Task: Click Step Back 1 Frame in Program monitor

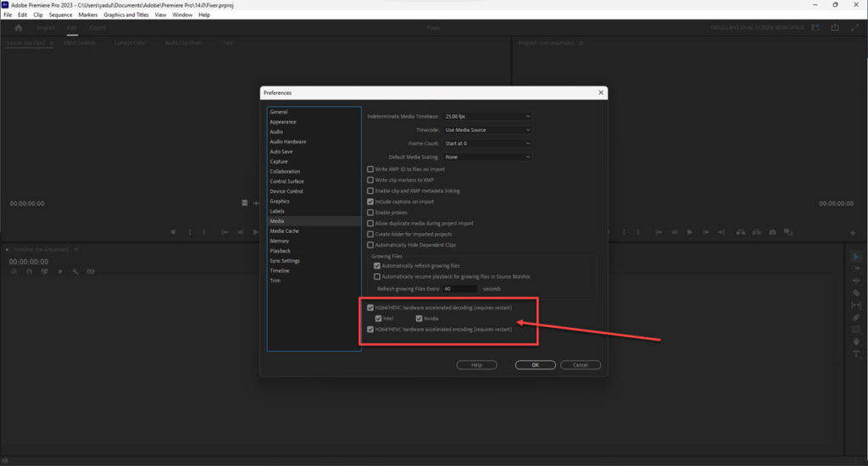Action: click(x=674, y=232)
